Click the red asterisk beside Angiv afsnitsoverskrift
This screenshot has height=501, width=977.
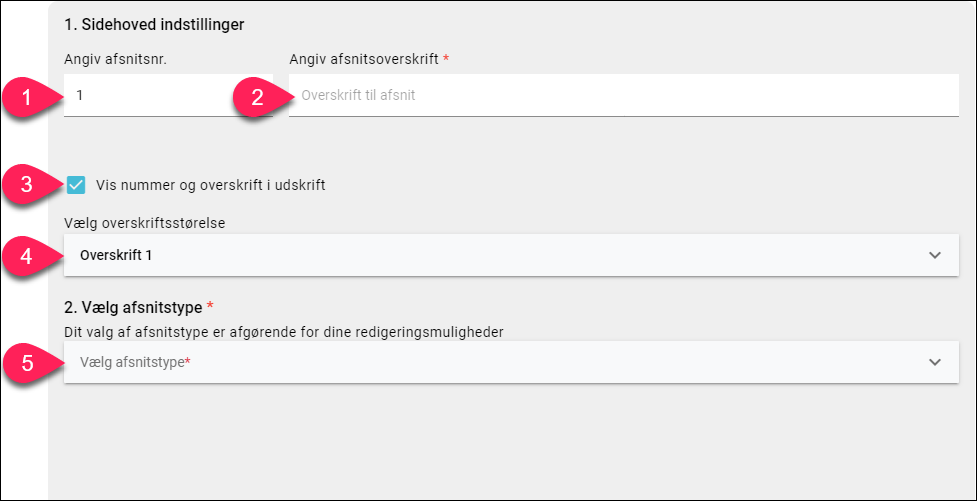pos(446,58)
